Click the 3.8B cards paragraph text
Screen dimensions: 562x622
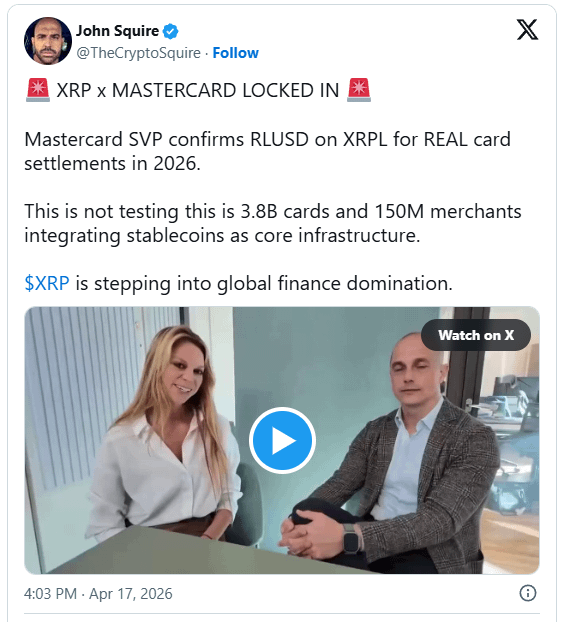tap(272, 223)
